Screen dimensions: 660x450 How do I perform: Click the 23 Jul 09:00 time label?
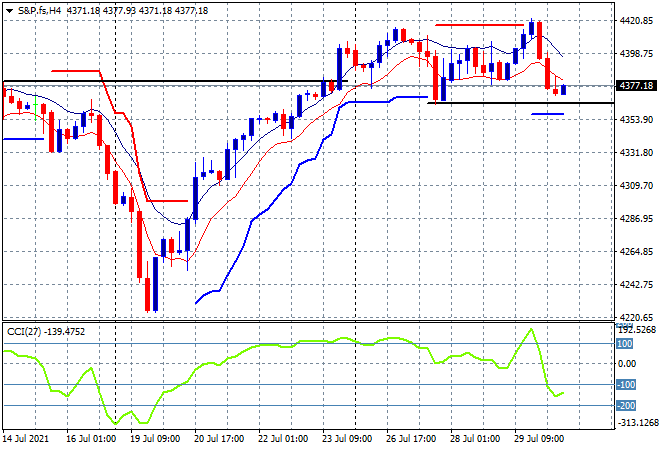[x=347, y=439]
